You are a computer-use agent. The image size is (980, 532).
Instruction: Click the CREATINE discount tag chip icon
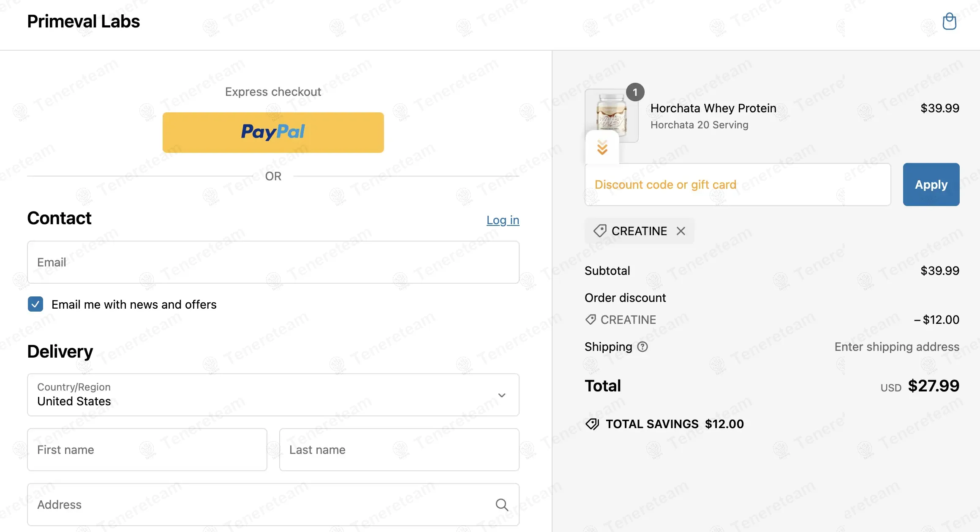click(600, 231)
